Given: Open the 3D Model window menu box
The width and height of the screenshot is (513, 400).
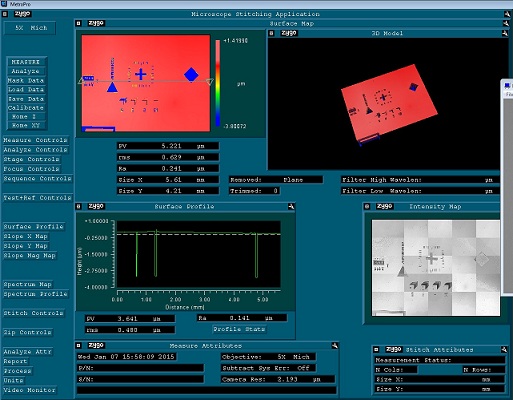Looking at the screenshot, I should click(271, 33).
